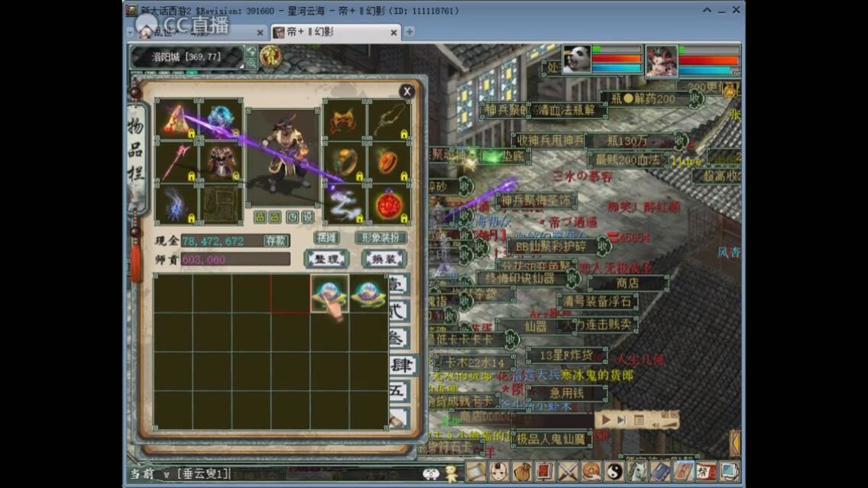This screenshot has height=488, width=868.
Task: Click the crossed swords icon in toolbar
Action: point(568,472)
